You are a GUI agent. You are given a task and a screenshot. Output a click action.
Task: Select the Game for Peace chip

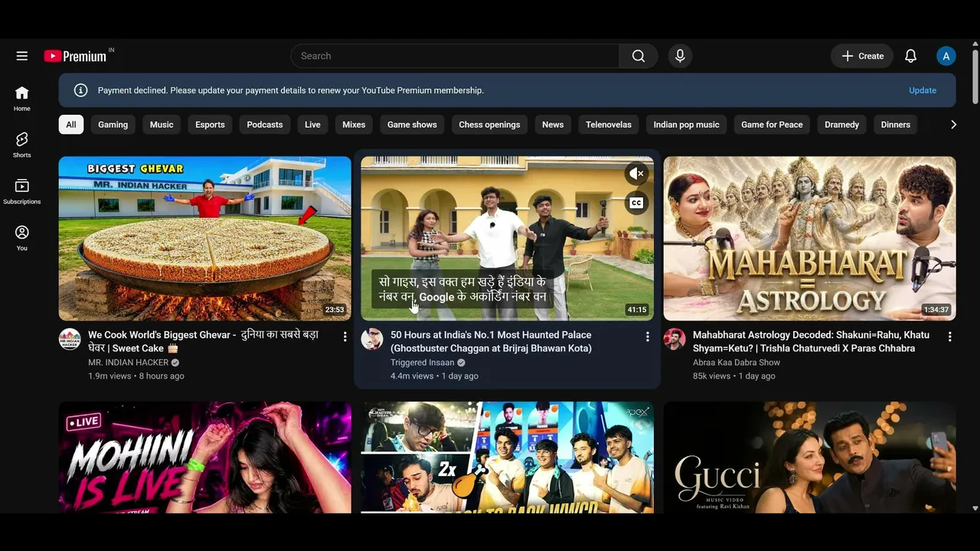click(x=772, y=125)
